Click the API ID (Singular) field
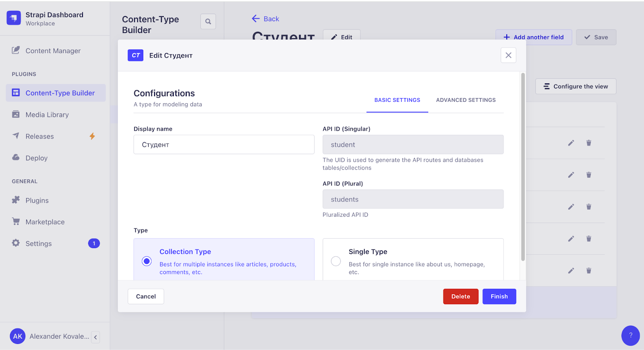Screen dimensions: 644x350 click(413, 144)
